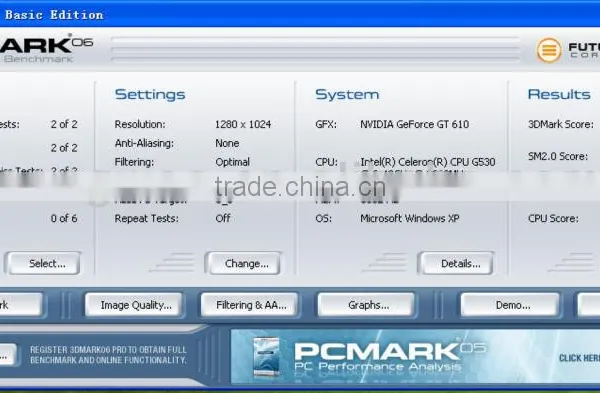This screenshot has height=393, width=600.
Task: Click the 'NVIDIA GeForce GT 610' GFX value
Action: click(414, 124)
